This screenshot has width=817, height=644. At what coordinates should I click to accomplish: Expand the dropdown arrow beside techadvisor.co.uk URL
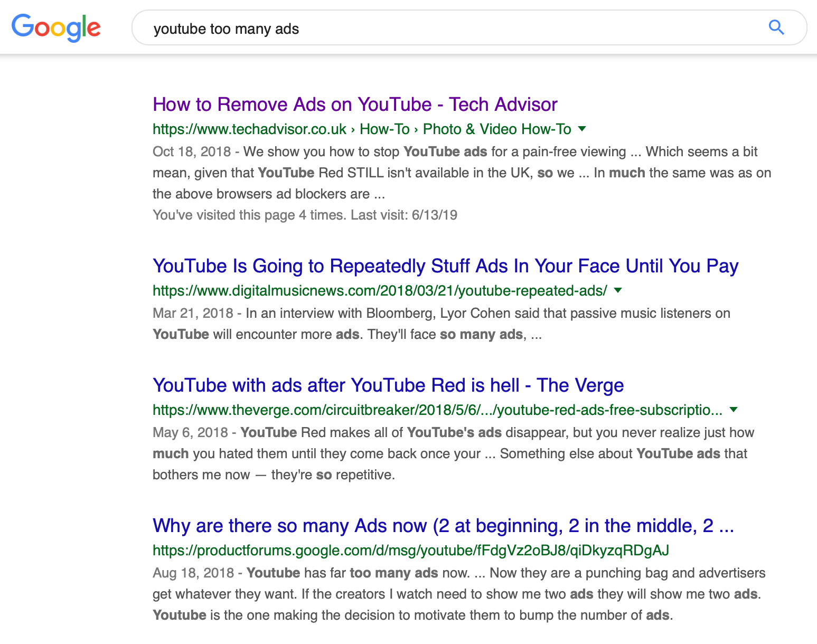(x=582, y=129)
